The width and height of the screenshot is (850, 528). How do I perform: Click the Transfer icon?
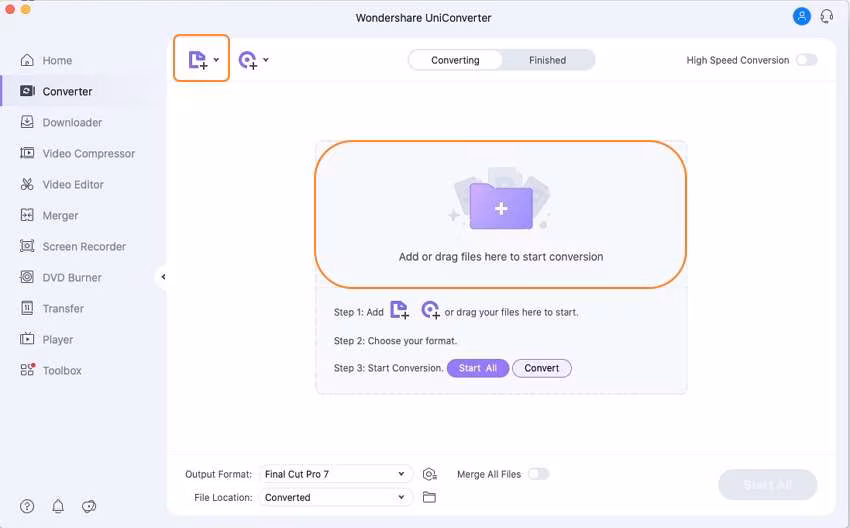coord(27,308)
